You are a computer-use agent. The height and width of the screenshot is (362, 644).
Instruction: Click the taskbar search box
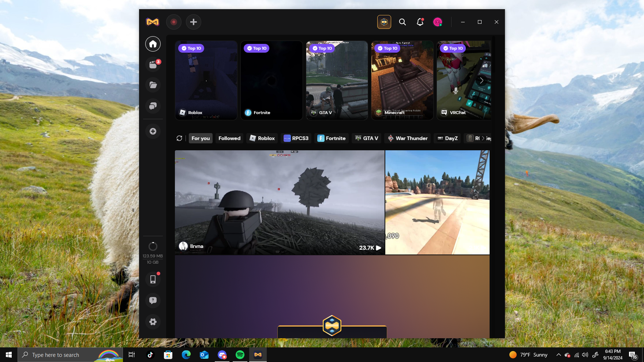pos(70,355)
